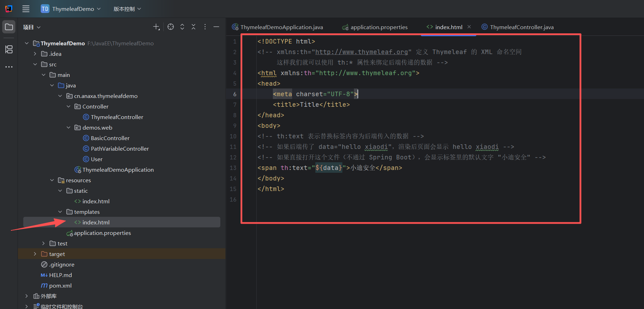Select index.html under templates folder
Screen dimensions: 644x309
(x=96, y=222)
